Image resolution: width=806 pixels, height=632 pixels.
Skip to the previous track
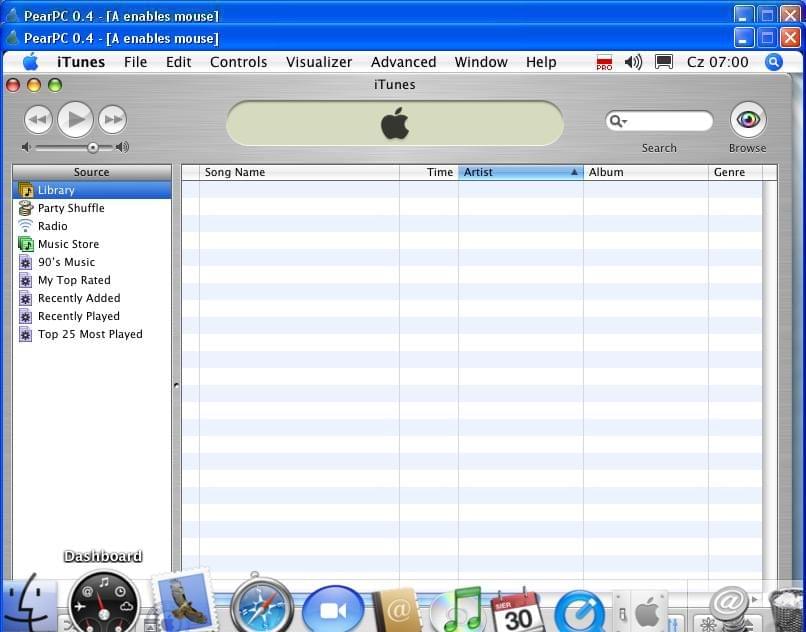[x=39, y=120]
